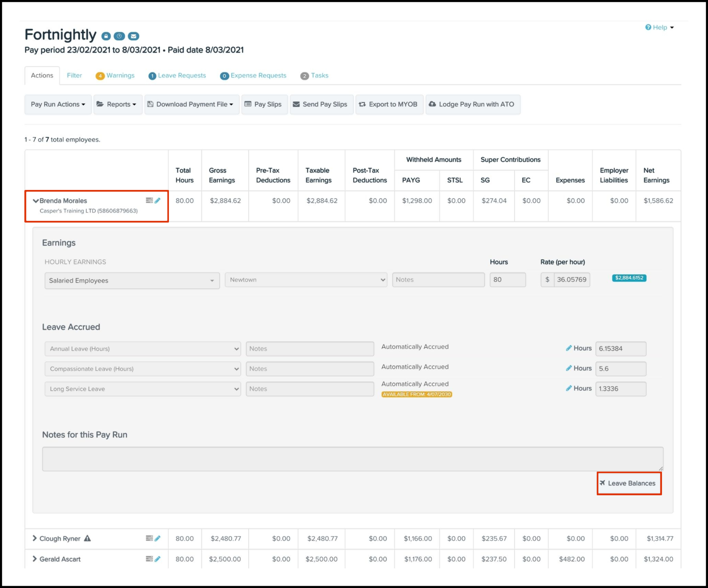
Task: Click the envelope icon beside Fortnightly title
Action: coord(134,36)
